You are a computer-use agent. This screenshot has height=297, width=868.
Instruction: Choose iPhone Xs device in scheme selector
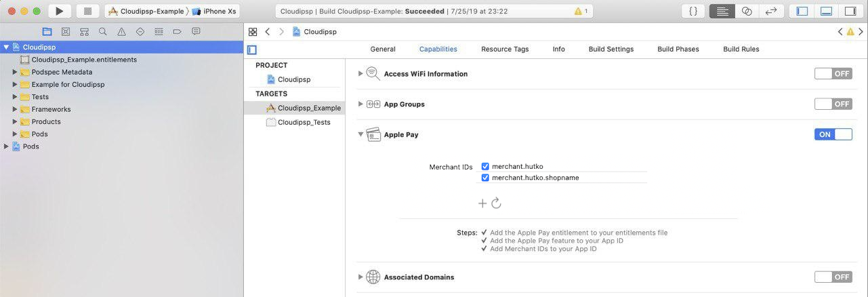[x=214, y=12]
